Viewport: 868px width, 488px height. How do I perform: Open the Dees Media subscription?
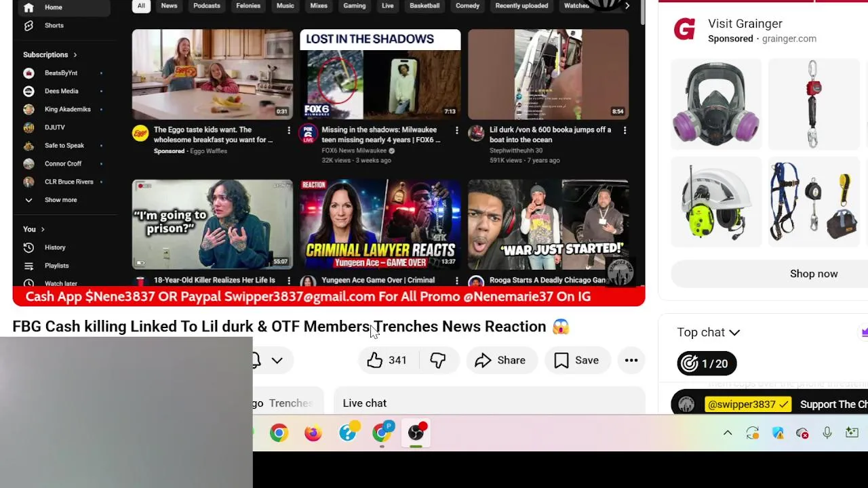62,91
